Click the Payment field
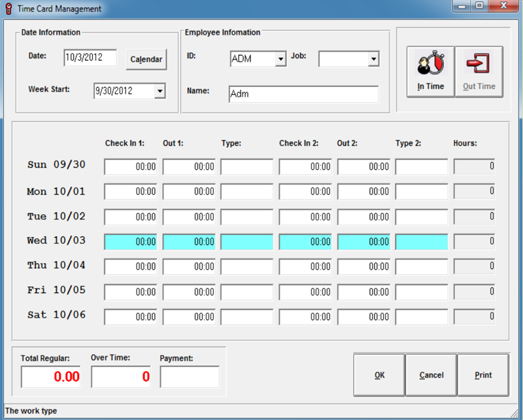 pyautogui.click(x=190, y=377)
